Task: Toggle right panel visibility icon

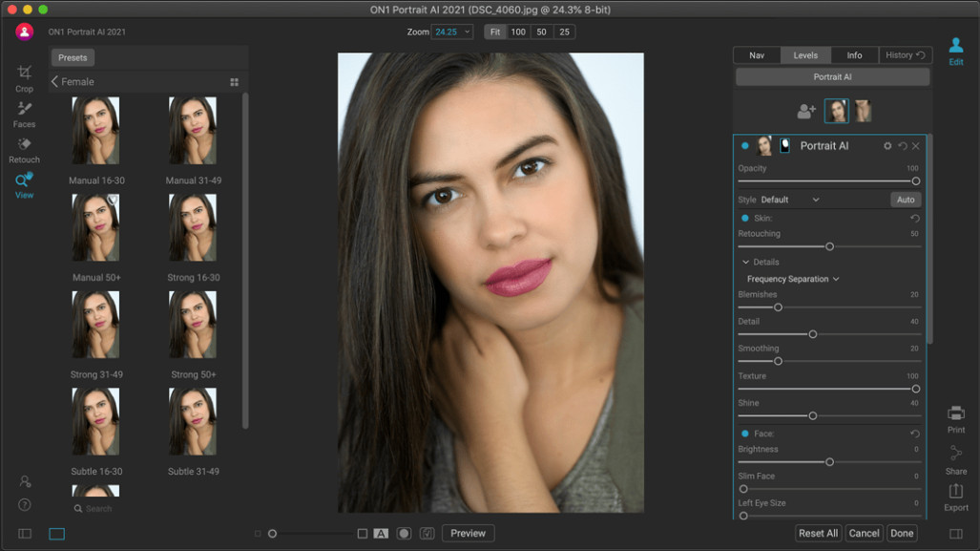Action: (955, 534)
